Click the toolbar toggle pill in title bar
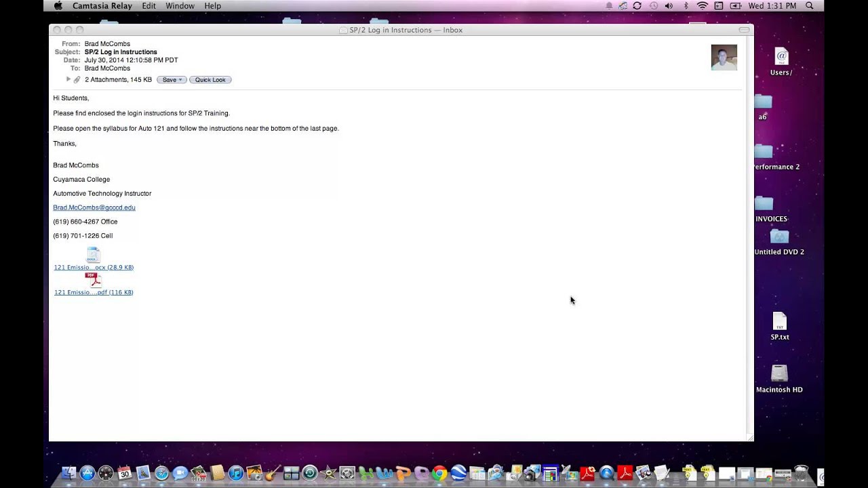This screenshot has height=488, width=868. [x=744, y=30]
